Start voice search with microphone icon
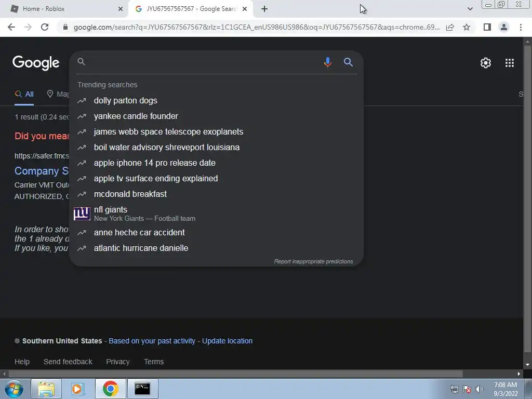532x399 pixels. coord(327,62)
